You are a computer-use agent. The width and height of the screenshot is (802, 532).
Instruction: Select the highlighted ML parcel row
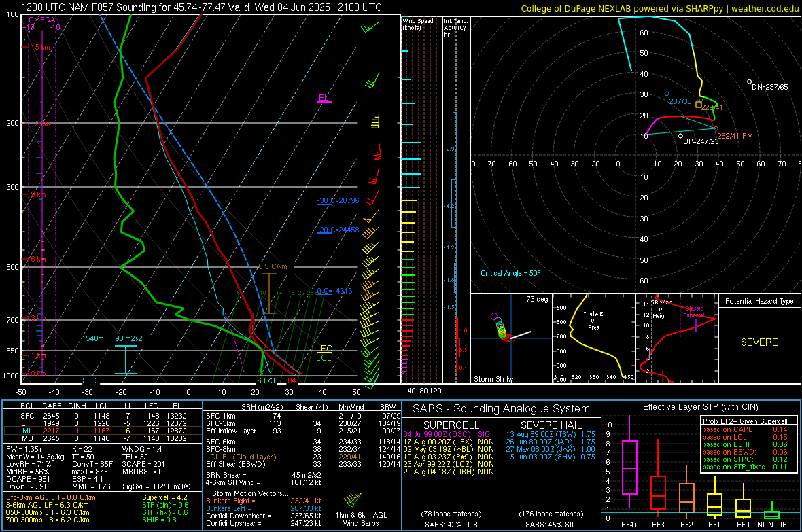click(103, 431)
